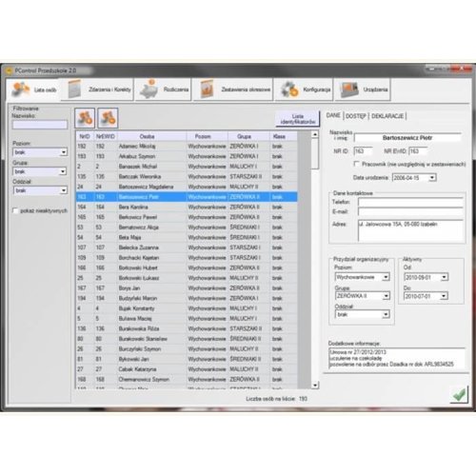The height and width of the screenshot is (476, 476).
Task: Switch to the DOSTĘP tab
Action: click(356, 116)
